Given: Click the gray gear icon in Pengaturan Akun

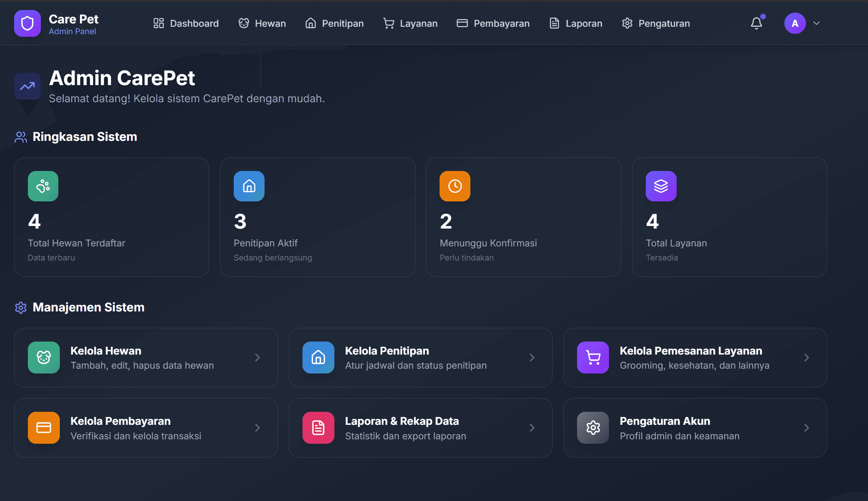Looking at the screenshot, I should tap(593, 428).
